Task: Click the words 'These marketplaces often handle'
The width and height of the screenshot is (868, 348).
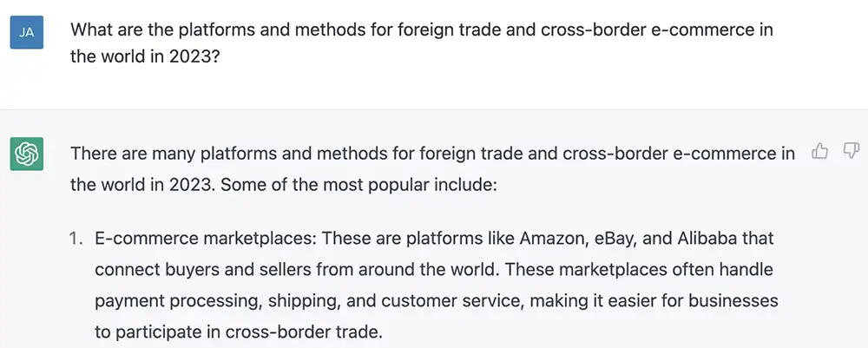Action: click(639, 270)
